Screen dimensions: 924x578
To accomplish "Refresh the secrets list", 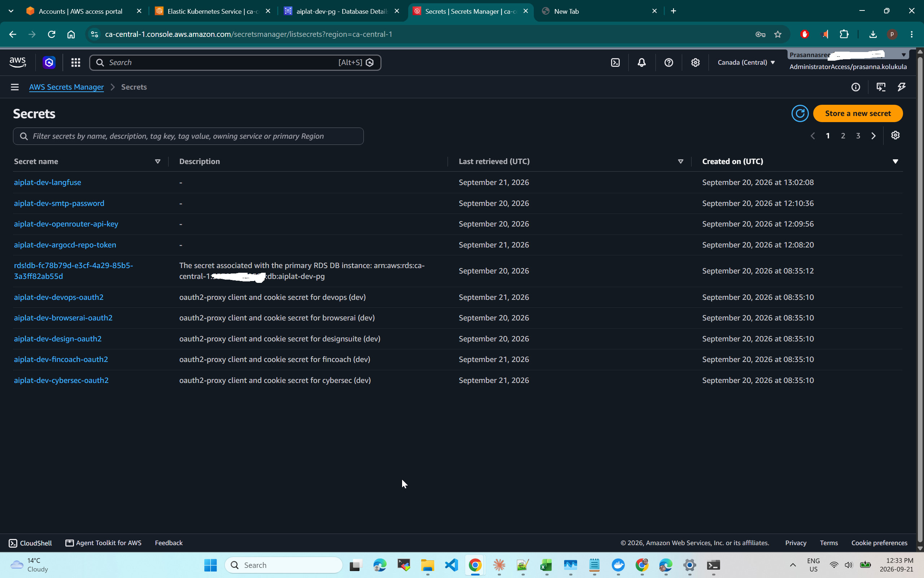I will coord(800,113).
